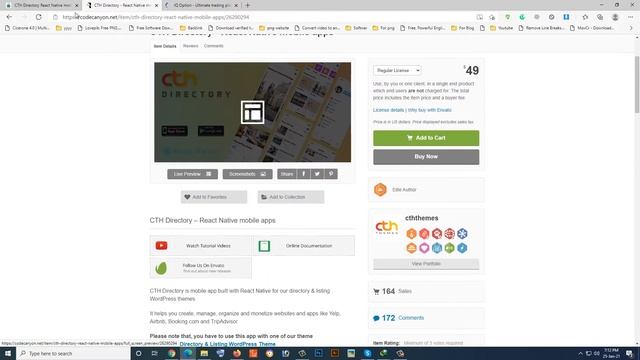Open Firefox from the taskbar

[237, 353]
